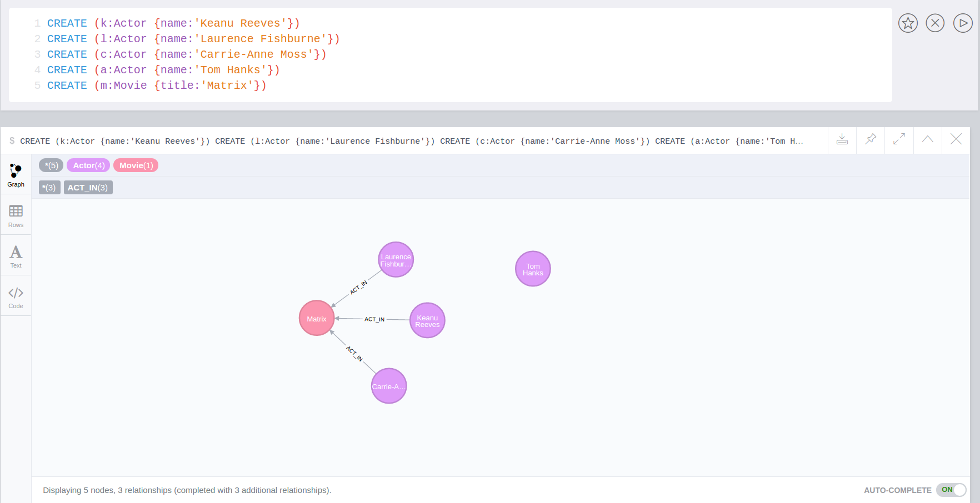Click the *(3) relationships pill
Viewport: 980px width, 503px height.
(49, 187)
